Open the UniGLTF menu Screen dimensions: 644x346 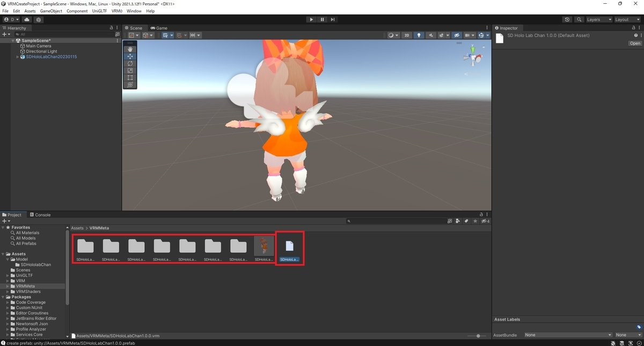99,11
